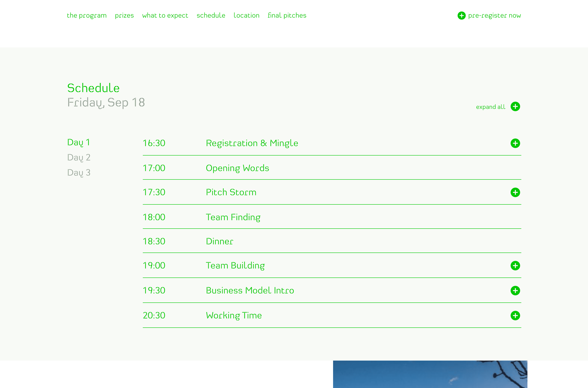
Task: Click the plus icon beside pre-register now
Action: [461, 16]
